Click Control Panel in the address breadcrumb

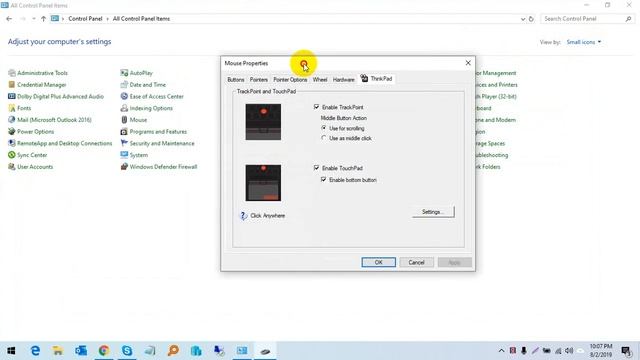click(85, 19)
